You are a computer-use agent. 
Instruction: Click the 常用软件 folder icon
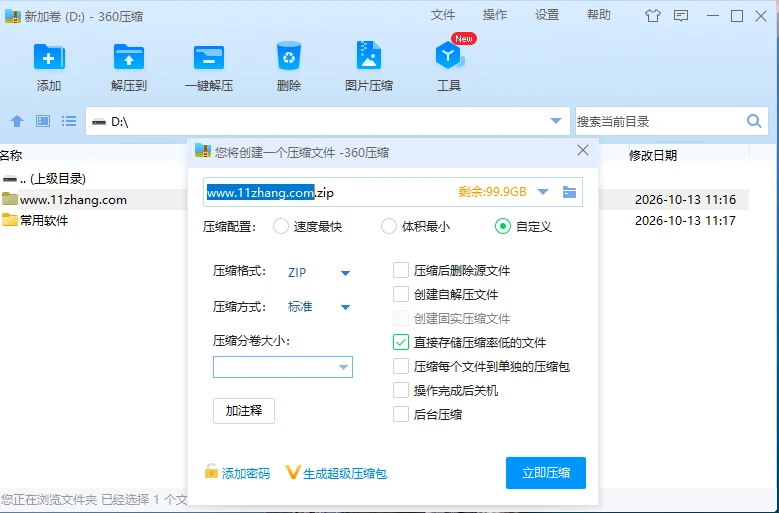tap(9, 220)
